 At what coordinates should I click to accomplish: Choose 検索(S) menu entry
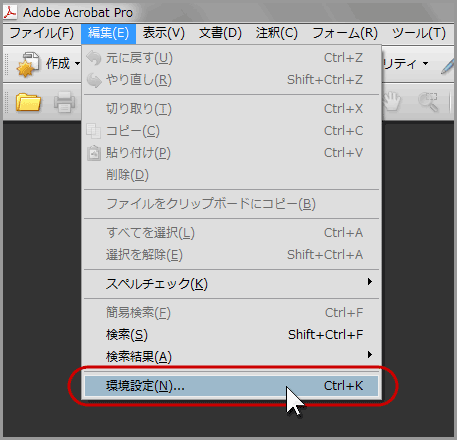pyautogui.click(x=232, y=335)
